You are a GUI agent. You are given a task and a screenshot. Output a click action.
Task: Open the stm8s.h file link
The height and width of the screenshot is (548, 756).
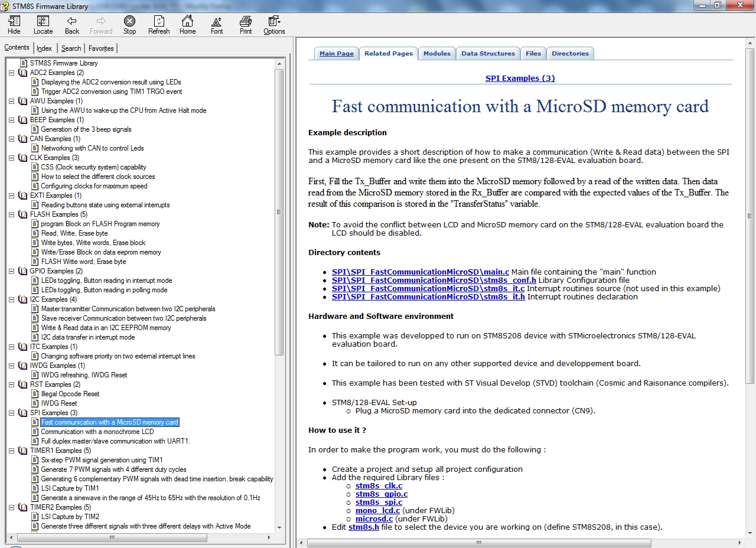click(x=364, y=527)
